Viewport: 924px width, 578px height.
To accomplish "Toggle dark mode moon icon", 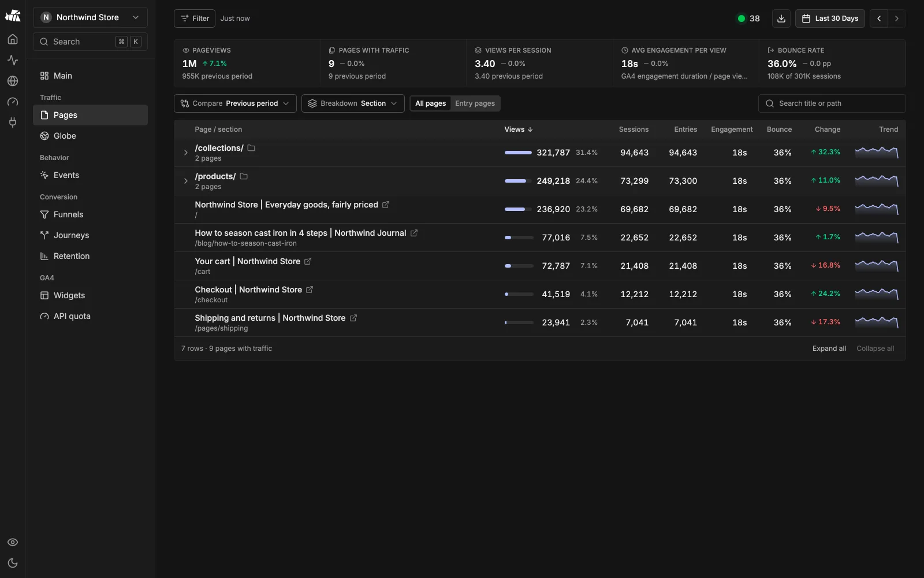I will pos(13,563).
